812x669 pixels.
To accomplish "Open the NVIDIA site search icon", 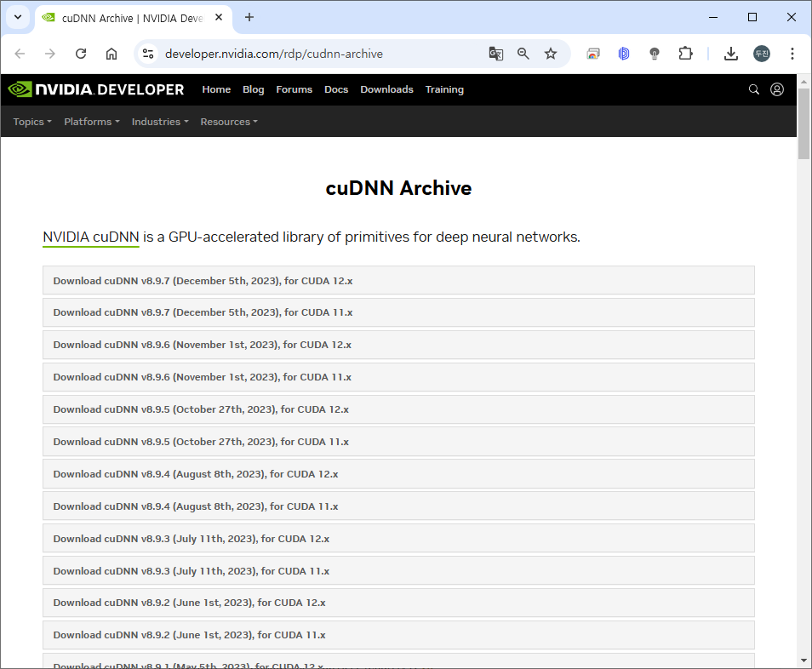I will tap(754, 89).
